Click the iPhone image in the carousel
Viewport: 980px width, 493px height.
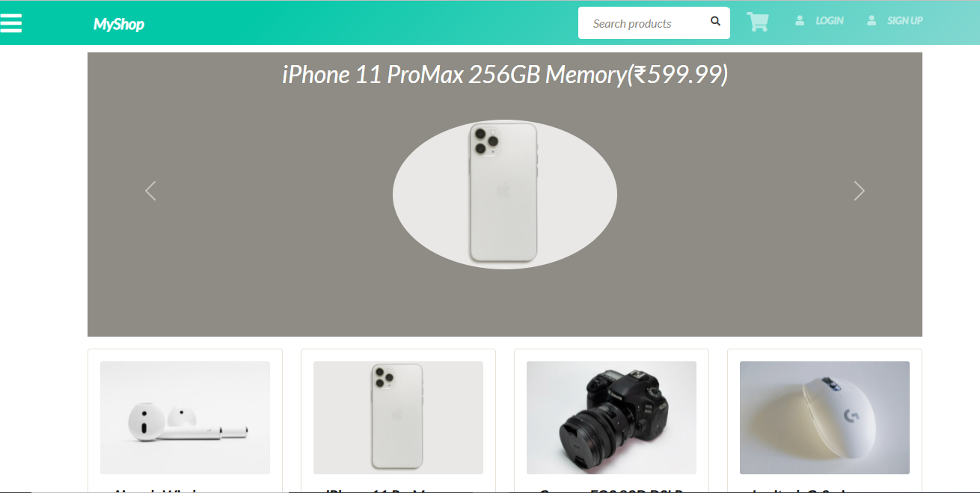(x=503, y=194)
